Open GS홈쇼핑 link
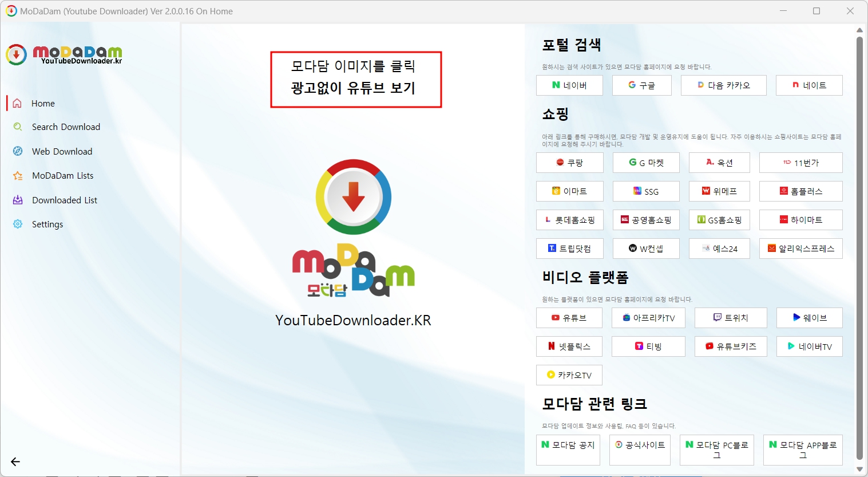The height and width of the screenshot is (477, 868). coord(719,220)
